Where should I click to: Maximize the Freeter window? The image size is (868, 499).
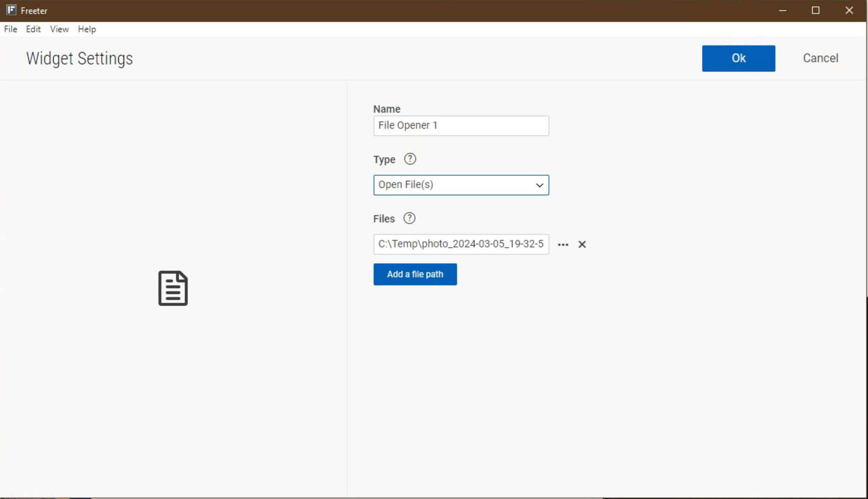pos(815,10)
